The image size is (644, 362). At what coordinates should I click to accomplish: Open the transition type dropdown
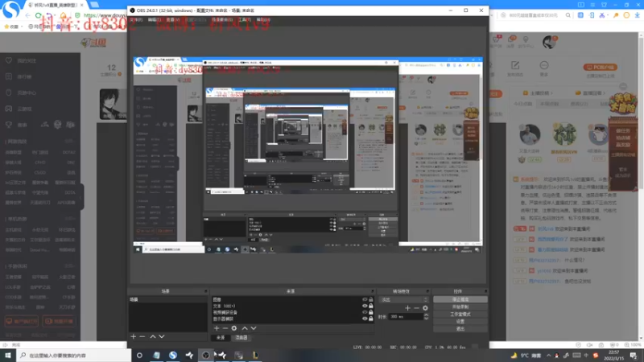(403, 299)
